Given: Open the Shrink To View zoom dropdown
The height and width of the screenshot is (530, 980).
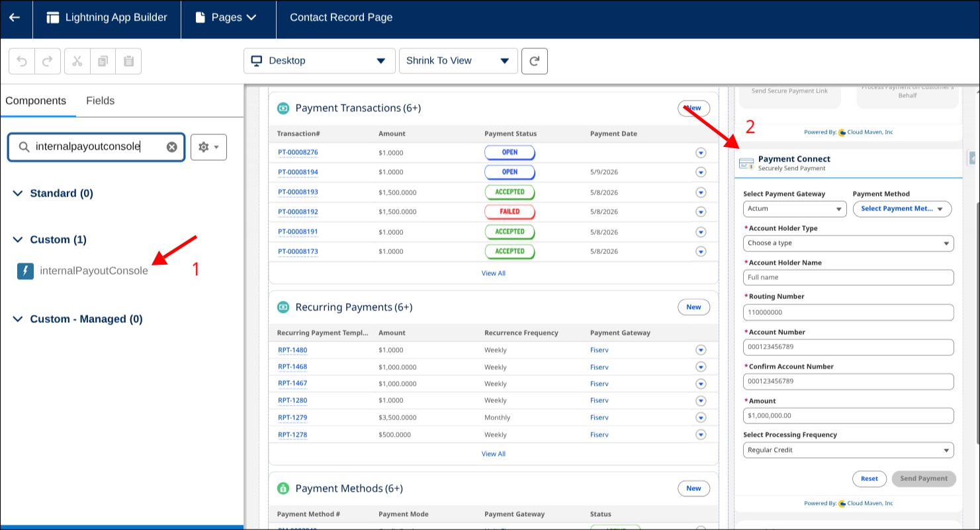Looking at the screenshot, I should pos(458,61).
